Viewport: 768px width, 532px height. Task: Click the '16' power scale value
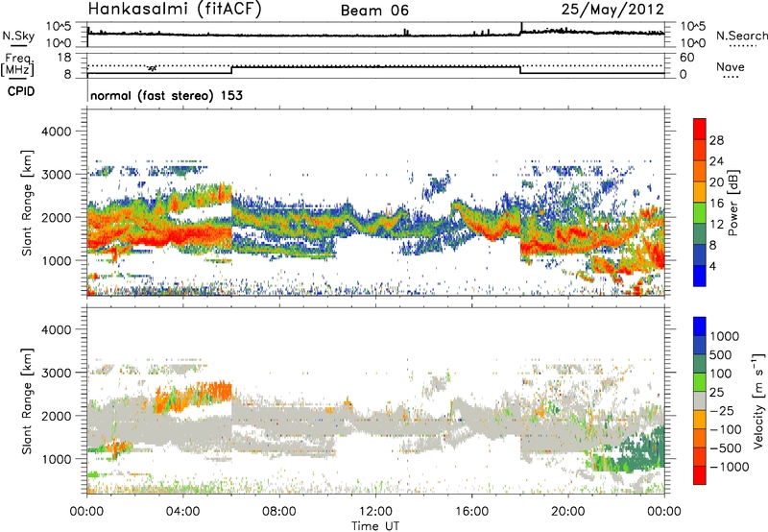716,204
